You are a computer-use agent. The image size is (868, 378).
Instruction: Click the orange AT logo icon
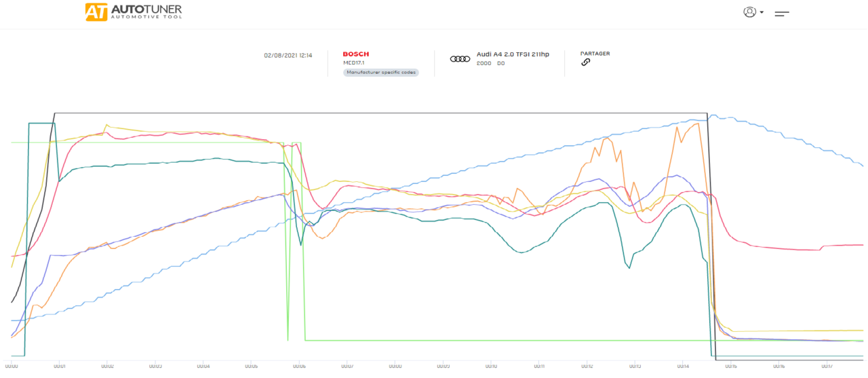point(95,12)
